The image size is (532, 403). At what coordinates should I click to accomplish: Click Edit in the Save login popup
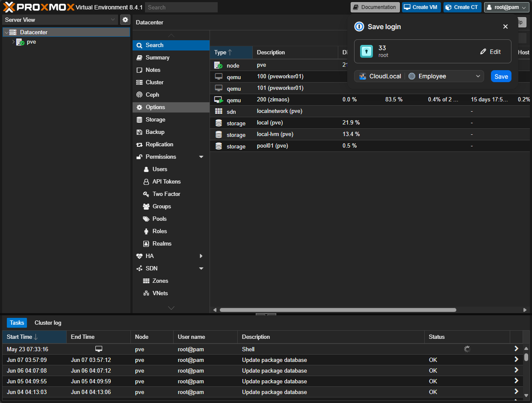(491, 51)
